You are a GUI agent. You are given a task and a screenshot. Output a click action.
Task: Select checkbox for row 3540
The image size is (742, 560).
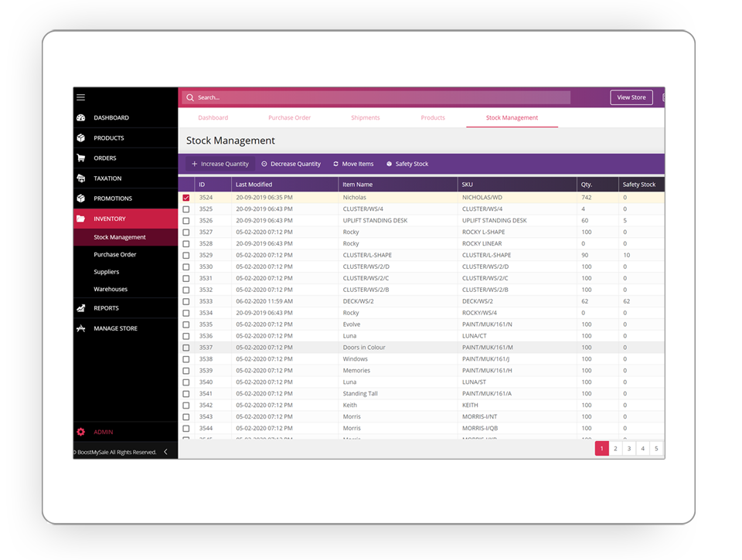pos(186,382)
